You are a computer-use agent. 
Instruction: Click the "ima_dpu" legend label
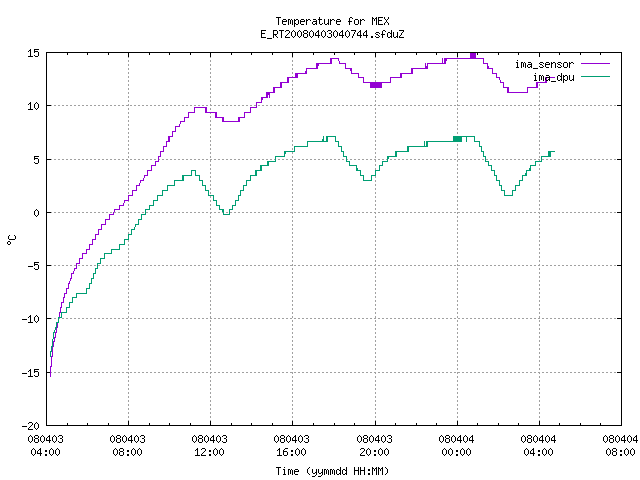(x=553, y=77)
